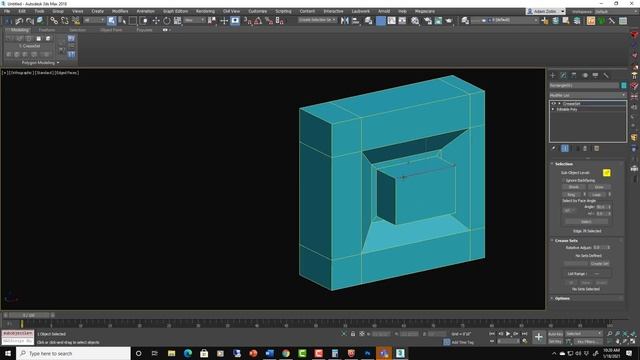Toggle the Layer Explorer icon
640x360 pixels.
point(369,20)
